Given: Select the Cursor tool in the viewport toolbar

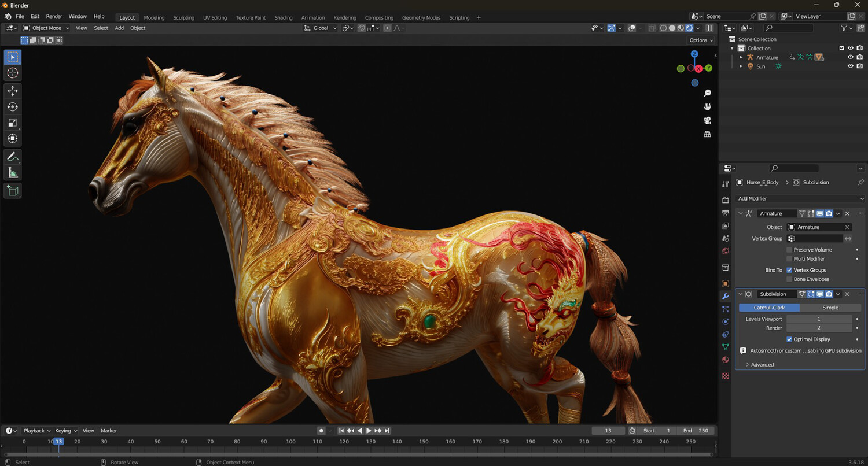Looking at the screenshot, I should click(13, 73).
